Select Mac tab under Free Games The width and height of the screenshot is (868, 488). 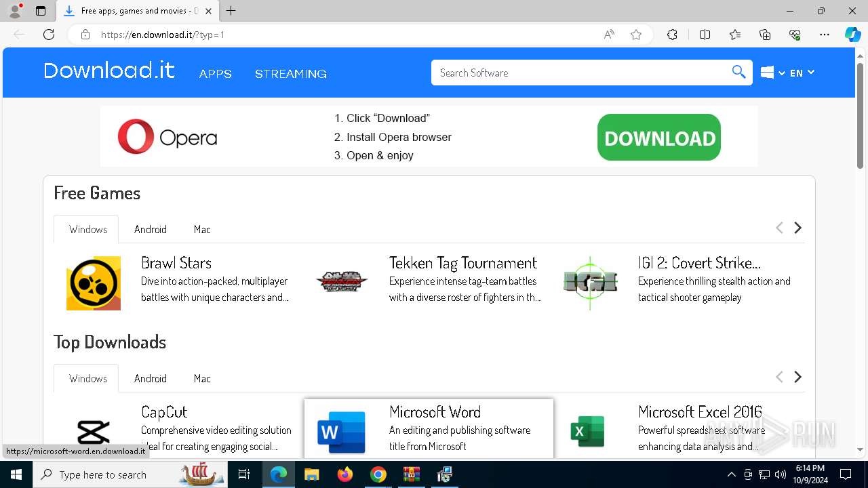click(x=202, y=229)
